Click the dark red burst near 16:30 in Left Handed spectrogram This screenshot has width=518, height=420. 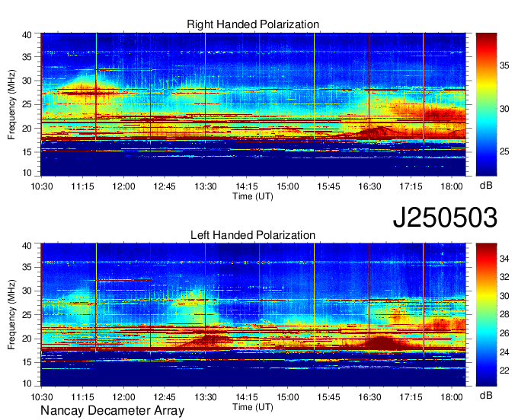click(x=382, y=343)
